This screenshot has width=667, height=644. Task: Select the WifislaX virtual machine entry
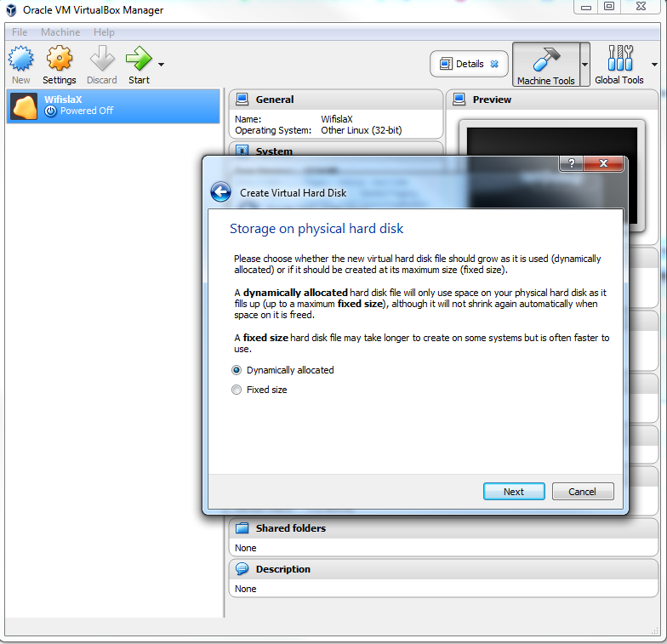click(113, 105)
